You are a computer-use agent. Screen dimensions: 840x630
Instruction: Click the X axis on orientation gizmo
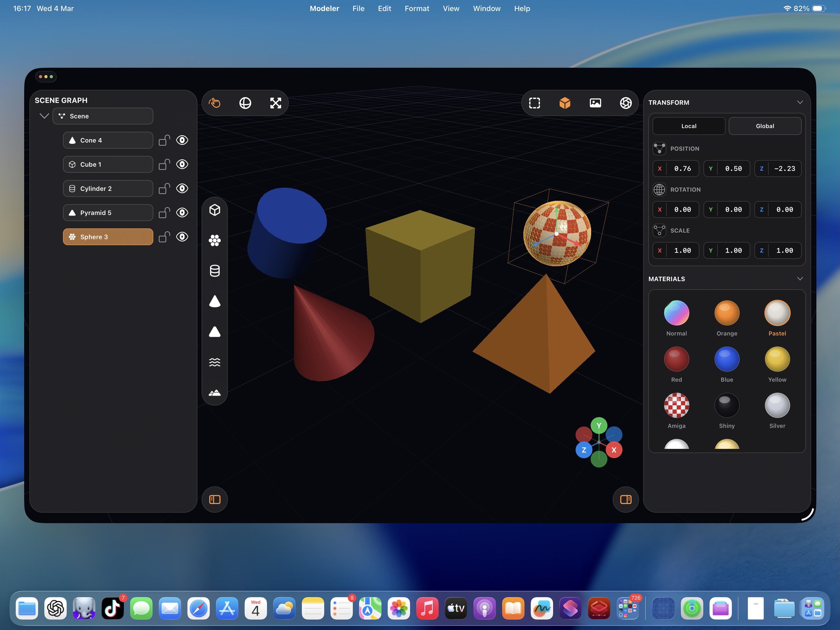[614, 450]
